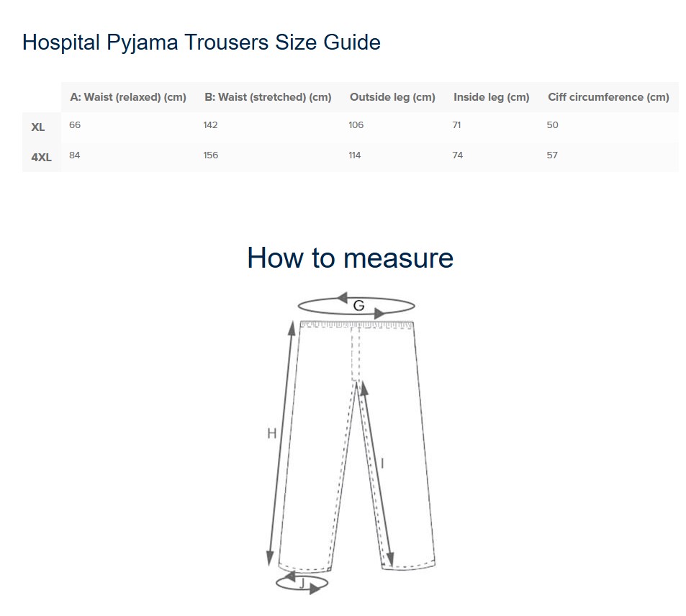Select the 'B: Waist (stretched) (cm)' column header
This screenshot has height=616, width=686.
(268, 97)
